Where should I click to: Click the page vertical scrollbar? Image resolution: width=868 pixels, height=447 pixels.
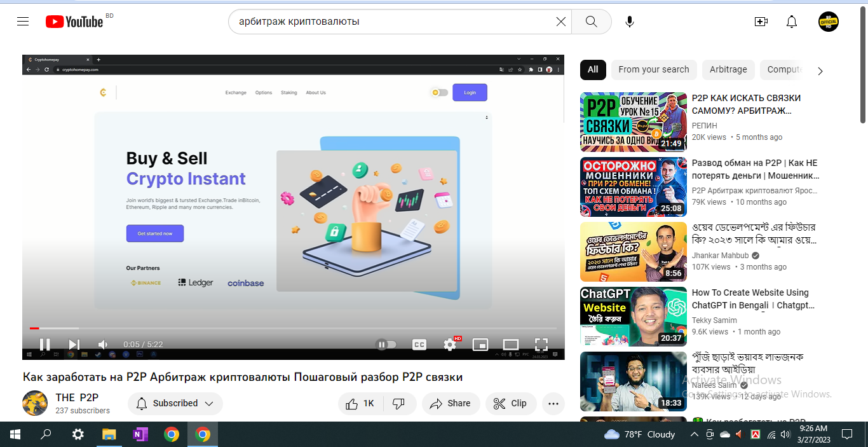pos(863,64)
